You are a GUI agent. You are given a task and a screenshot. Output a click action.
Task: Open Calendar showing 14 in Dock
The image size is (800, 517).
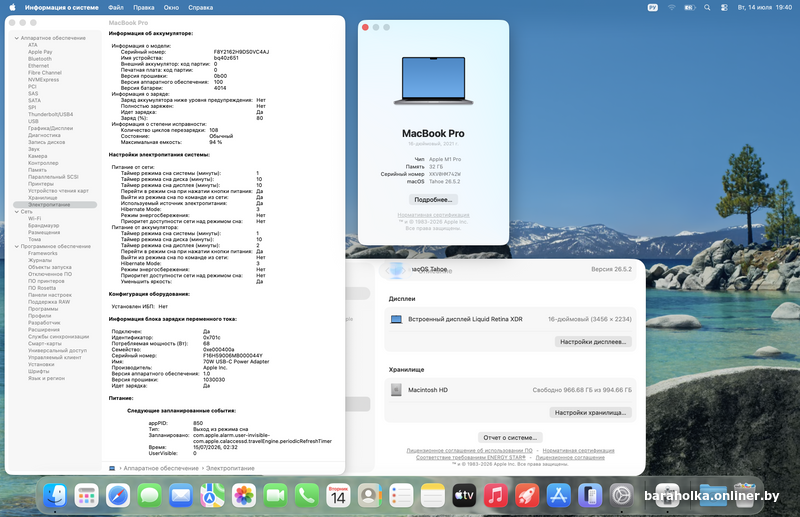pyautogui.click(x=338, y=495)
